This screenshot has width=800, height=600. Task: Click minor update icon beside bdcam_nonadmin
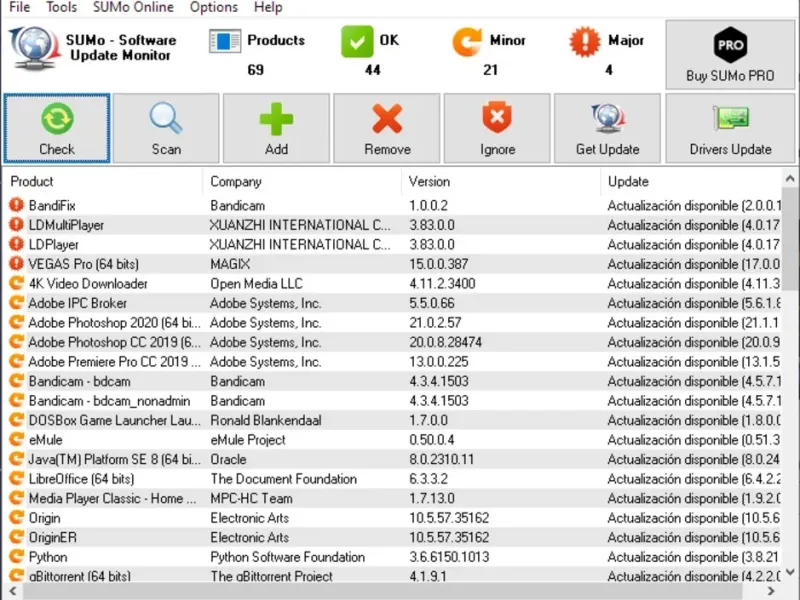[16, 401]
